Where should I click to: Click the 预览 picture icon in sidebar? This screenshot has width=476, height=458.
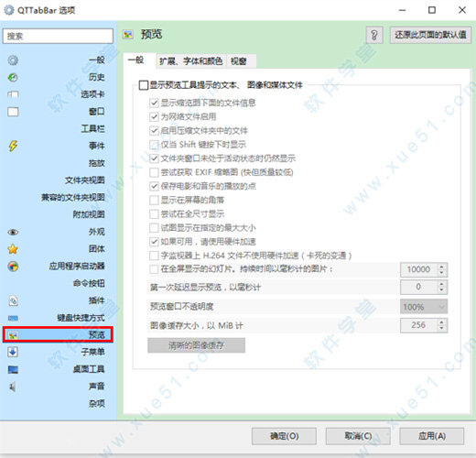point(13,335)
